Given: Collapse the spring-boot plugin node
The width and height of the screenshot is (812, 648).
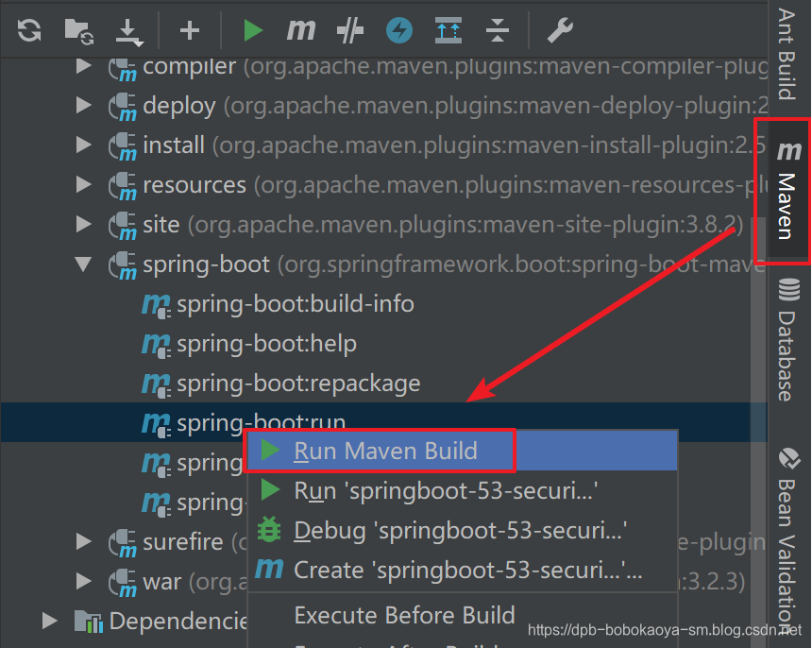Looking at the screenshot, I should pos(83,264).
